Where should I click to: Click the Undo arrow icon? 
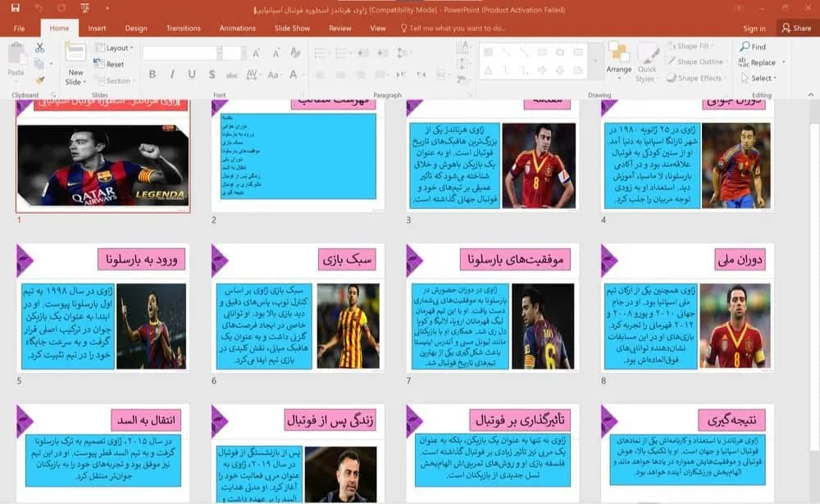pyautogui.click(x=39, y=8)
